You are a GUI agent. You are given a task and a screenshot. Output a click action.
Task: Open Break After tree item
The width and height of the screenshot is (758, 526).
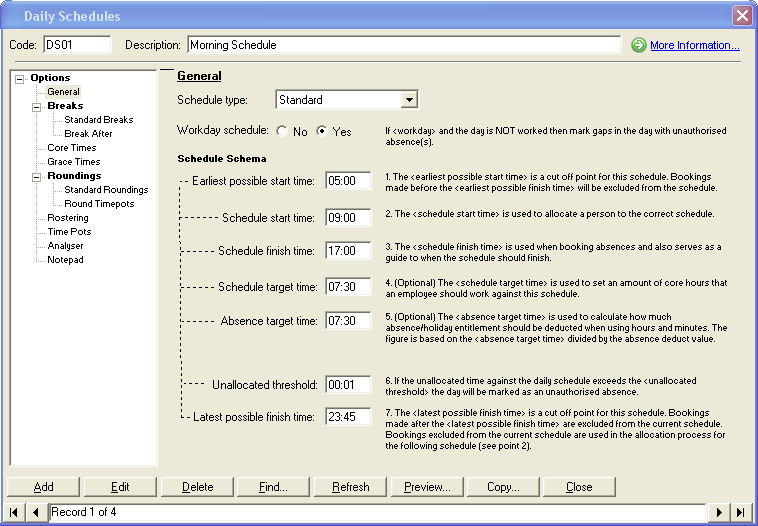pos(88,134)
